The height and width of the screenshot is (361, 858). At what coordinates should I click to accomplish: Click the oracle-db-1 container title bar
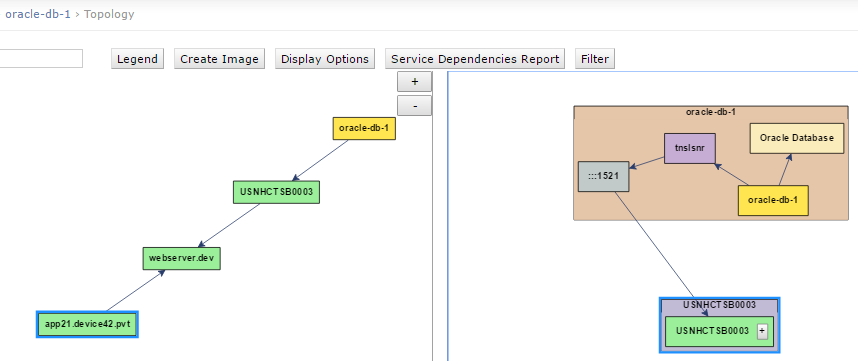711,112
